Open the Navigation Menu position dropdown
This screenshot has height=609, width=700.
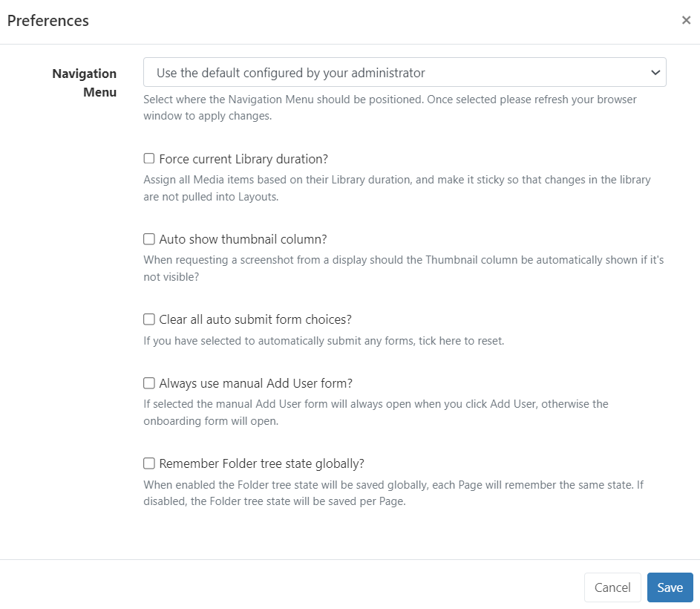click(404, 73)
